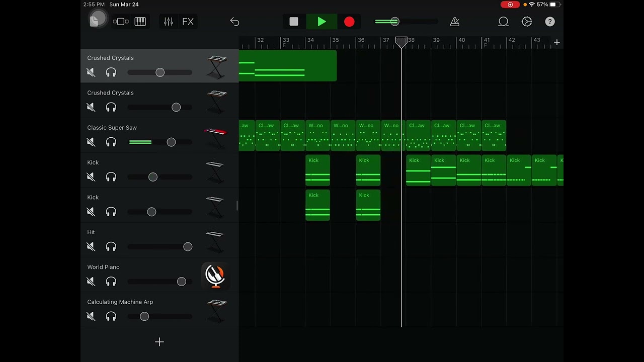Image resolution: width=644 pixels, height=362 pixels.
Task: Open the Help question mark
Action: (x=550, y=22)
